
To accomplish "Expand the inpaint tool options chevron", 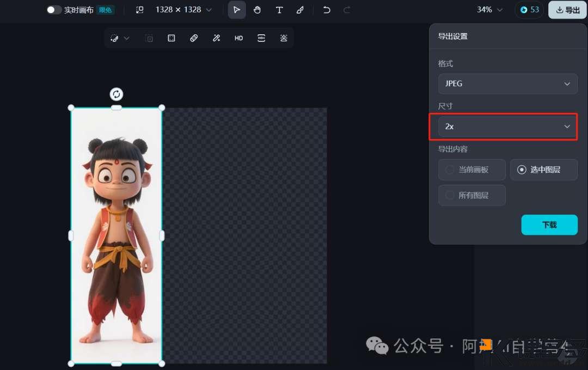I will click(x=127, y=38).
